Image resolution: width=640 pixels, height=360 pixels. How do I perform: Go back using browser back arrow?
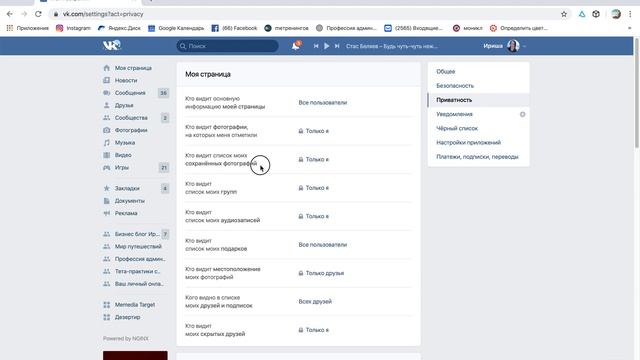tap(10, 14)
